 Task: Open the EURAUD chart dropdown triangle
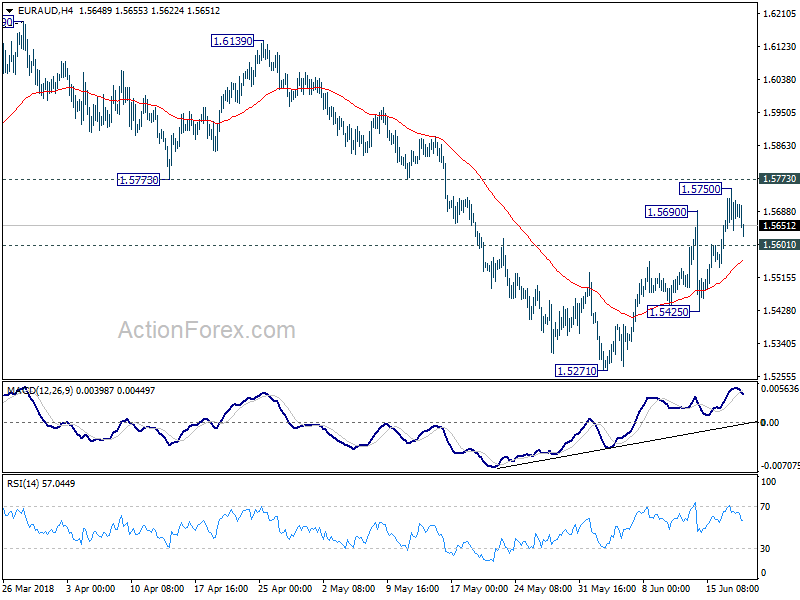pyautogui.click(x=10, y=11)
